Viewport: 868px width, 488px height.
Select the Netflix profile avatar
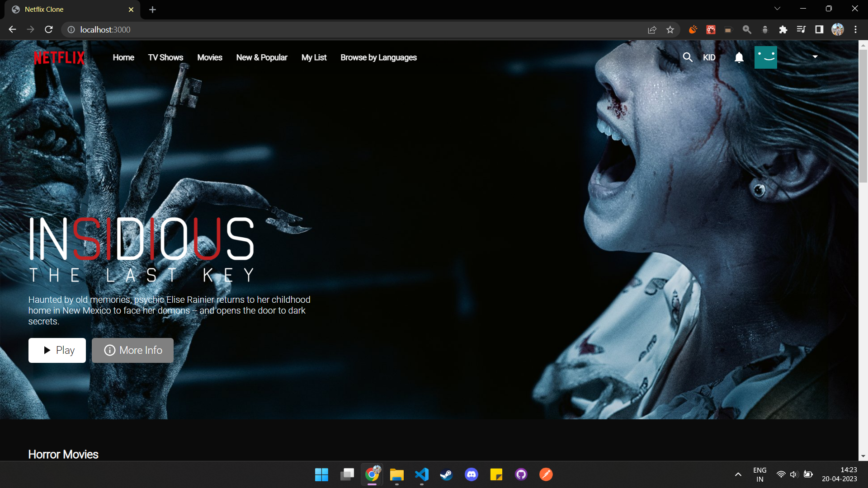coord(766,57)
